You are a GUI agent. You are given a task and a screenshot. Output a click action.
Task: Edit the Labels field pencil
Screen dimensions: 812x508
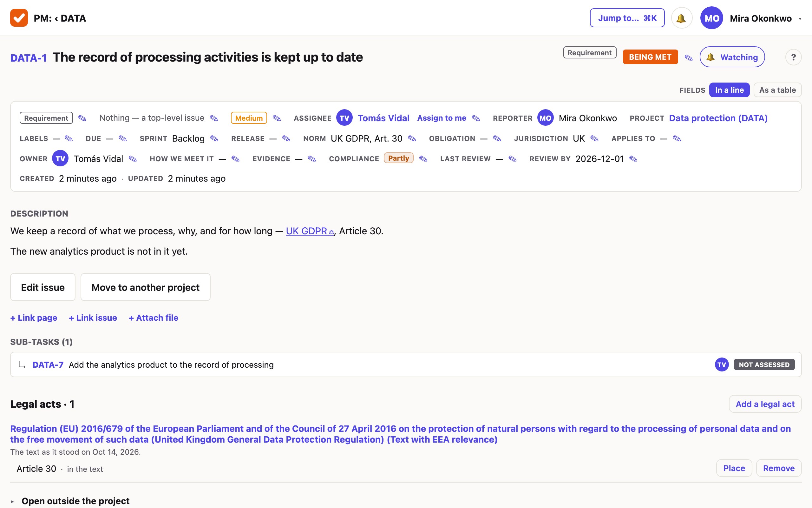(x=69, y=138)
